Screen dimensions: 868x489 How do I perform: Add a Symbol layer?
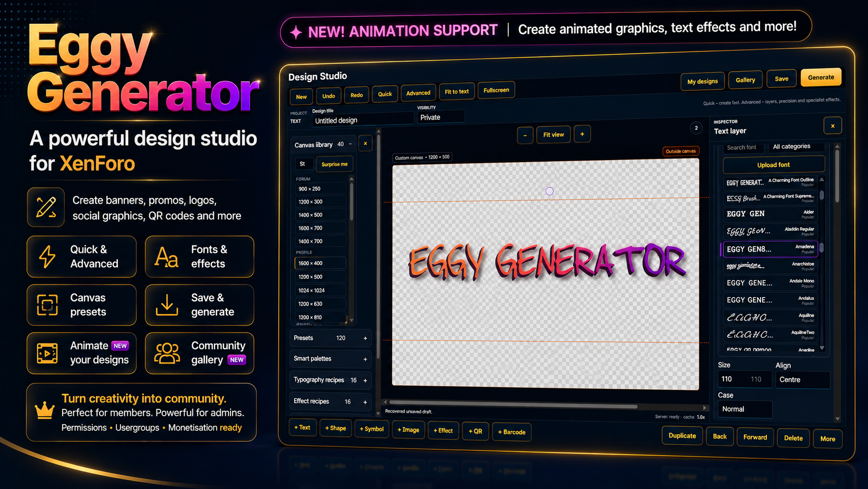[372, 429]
